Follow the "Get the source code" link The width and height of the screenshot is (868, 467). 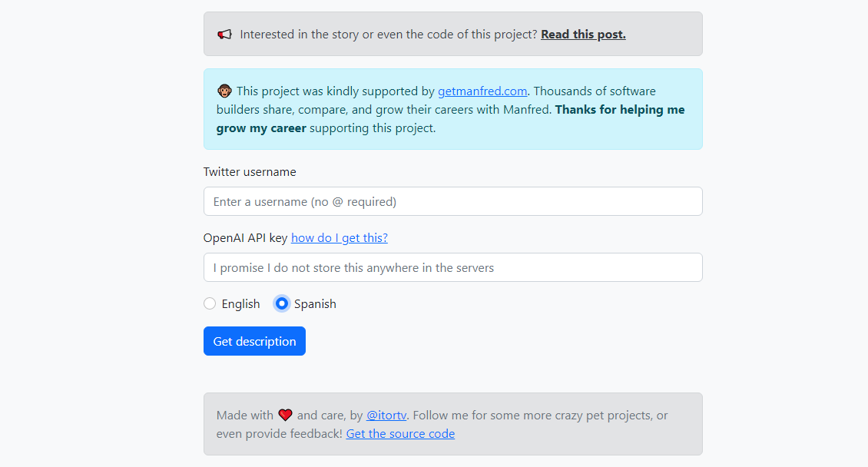400,434
